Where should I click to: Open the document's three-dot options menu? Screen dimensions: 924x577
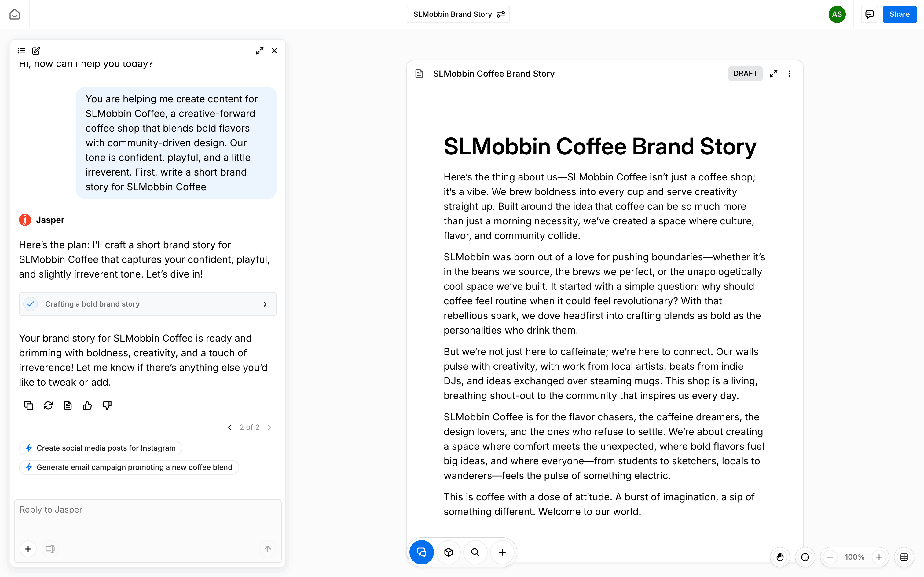(x=789, y=73)
